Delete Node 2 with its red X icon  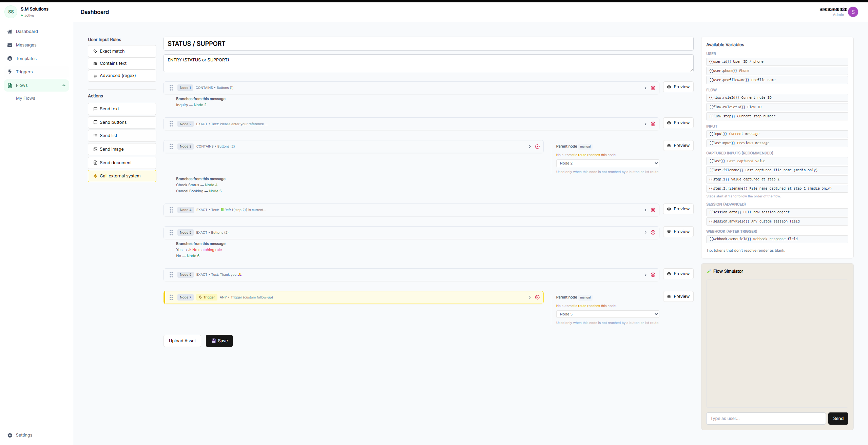tap(653, 124)
